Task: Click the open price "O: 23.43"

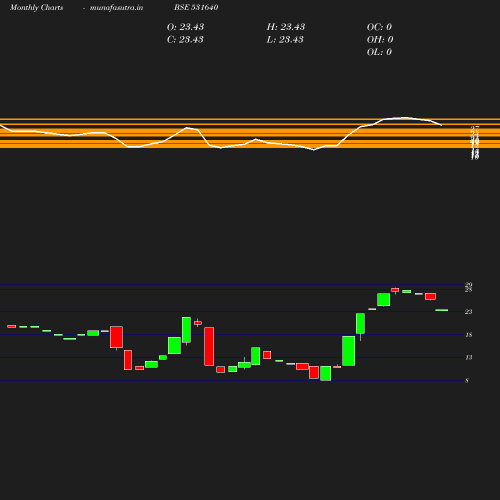Action: coord(185,27)
